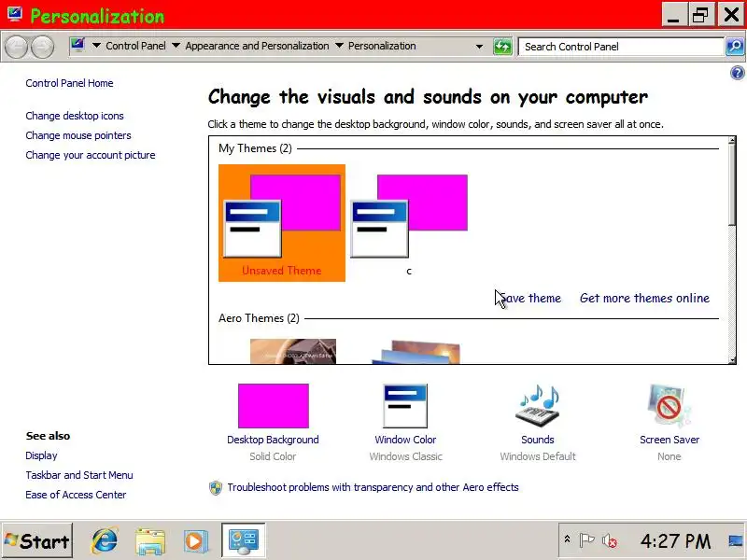Click the themes list scroll down arrow
The width and height of the screenshot is (747, 560).
click(x=732, y=360)
